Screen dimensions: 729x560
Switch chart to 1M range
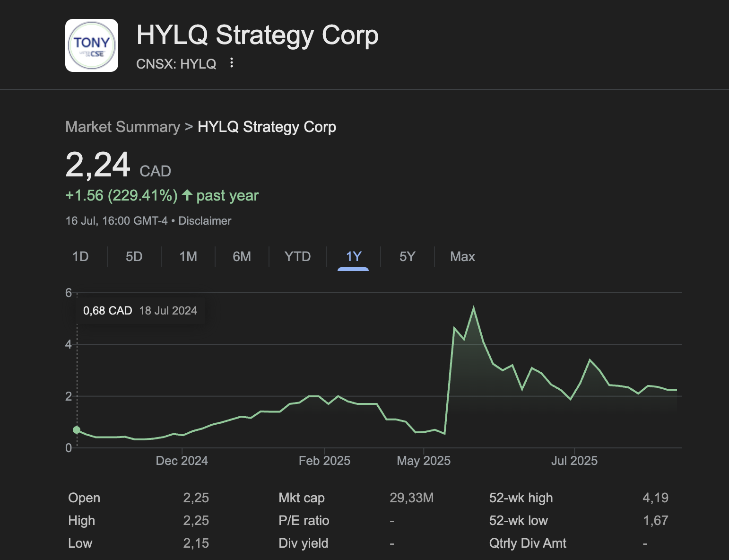(188, 256)
